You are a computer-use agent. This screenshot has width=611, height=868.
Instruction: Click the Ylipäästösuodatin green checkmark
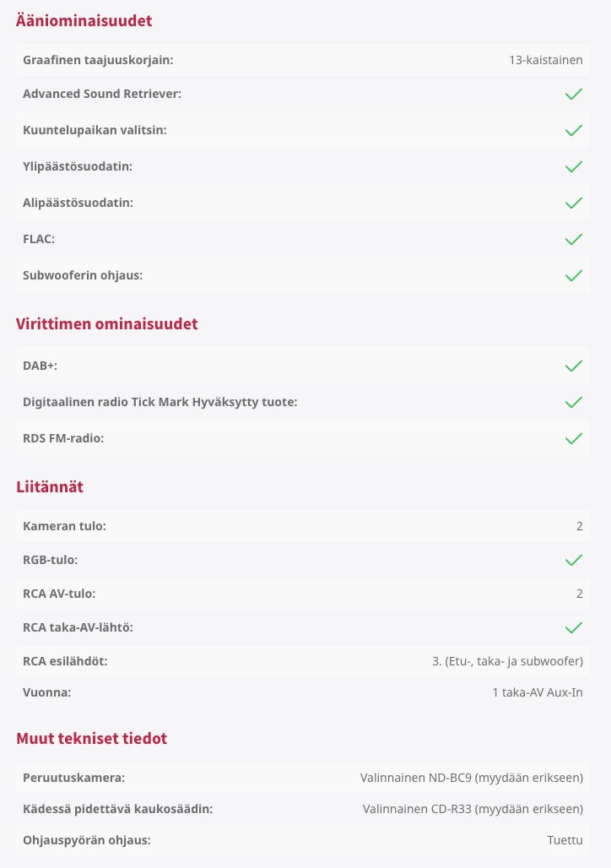point(574,166)
